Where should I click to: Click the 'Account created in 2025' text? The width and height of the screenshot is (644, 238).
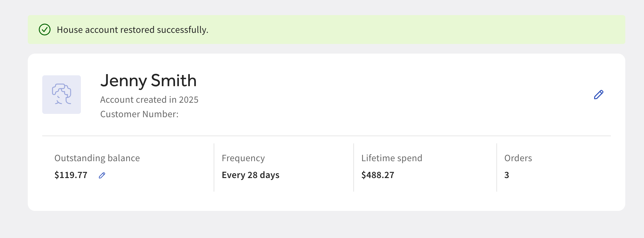click(150, 99)
